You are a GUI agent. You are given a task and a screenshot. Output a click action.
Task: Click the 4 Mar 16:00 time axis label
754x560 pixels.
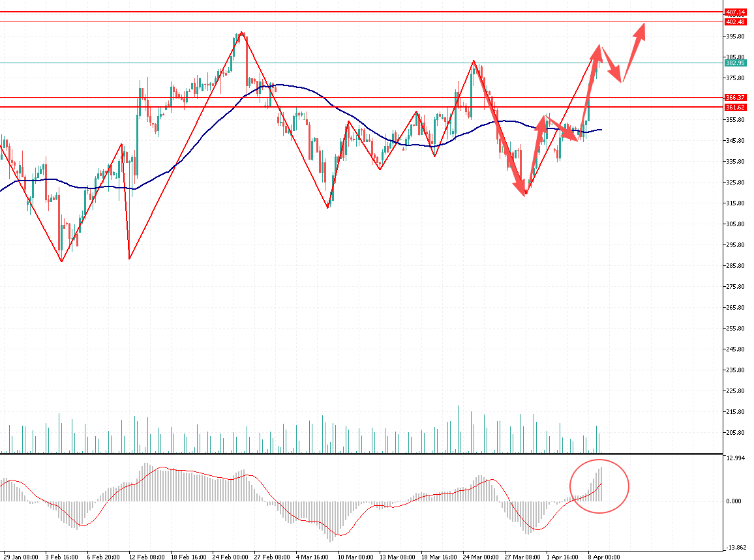tap(312, 557)
